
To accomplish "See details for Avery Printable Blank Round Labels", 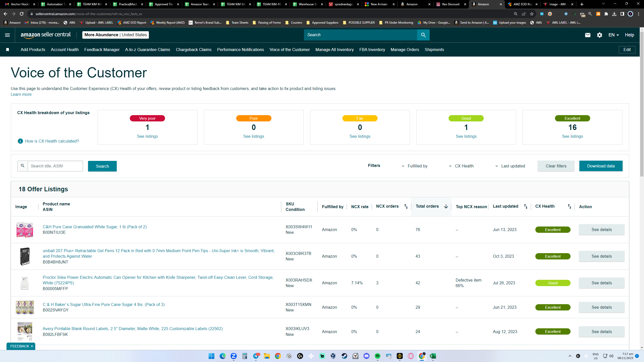I will [x=602, y=332].
